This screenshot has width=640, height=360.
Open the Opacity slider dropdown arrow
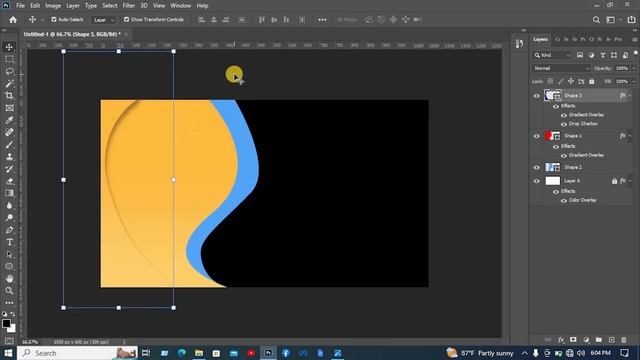[x=633, y=69]
